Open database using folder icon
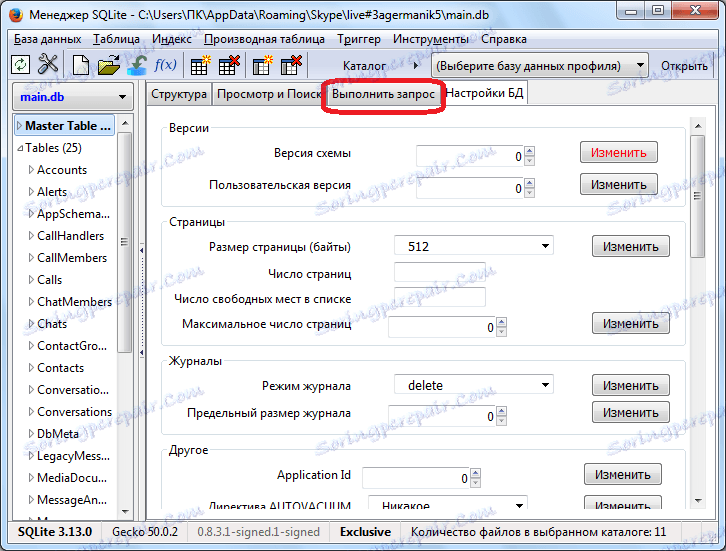This screenshot has width=726, height=551. point(109,65)
